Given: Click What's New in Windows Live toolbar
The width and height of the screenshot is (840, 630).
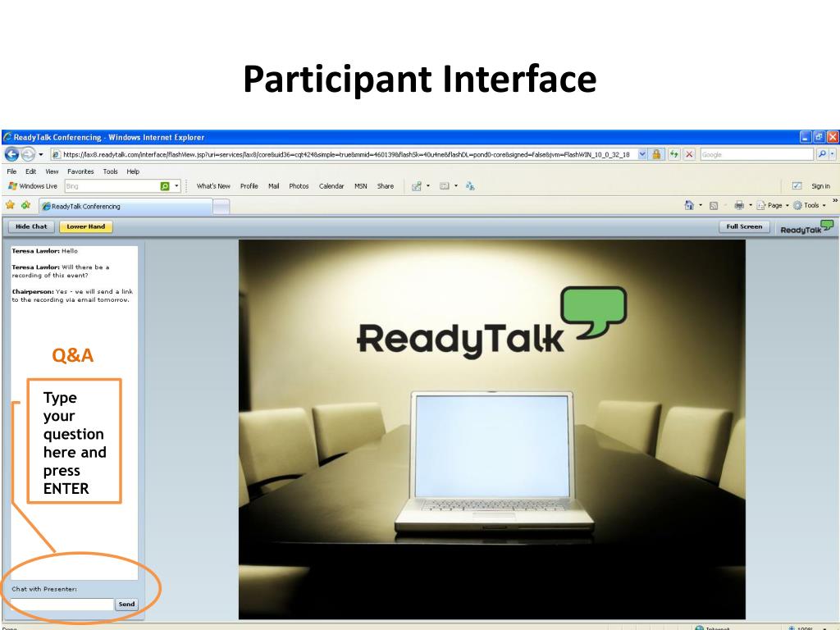Looking at the screenshot, I should pos(213,186).
